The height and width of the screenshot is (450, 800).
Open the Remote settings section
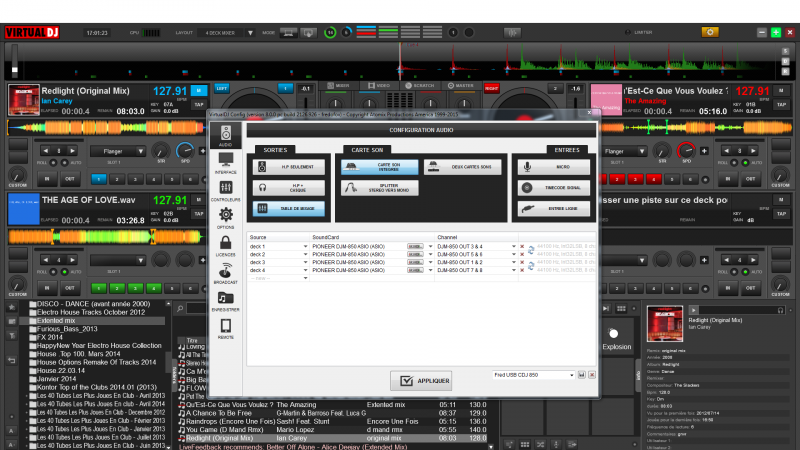(225, 329)
